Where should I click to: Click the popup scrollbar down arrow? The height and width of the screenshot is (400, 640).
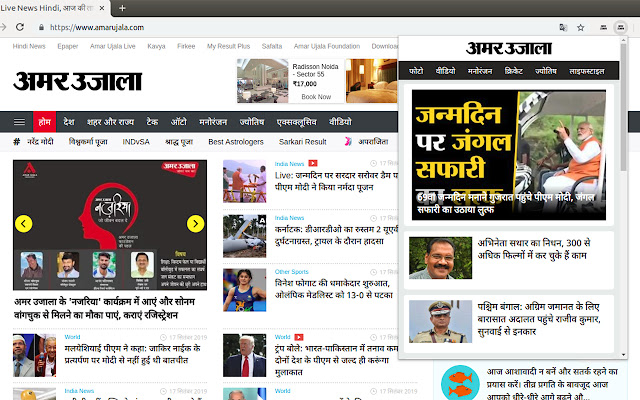tap(623, 355)
